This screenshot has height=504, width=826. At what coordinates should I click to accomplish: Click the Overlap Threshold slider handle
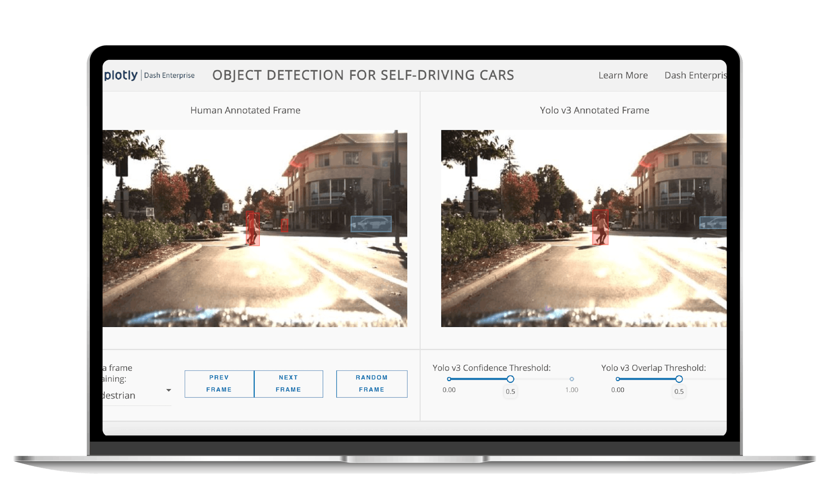(679, 379)
